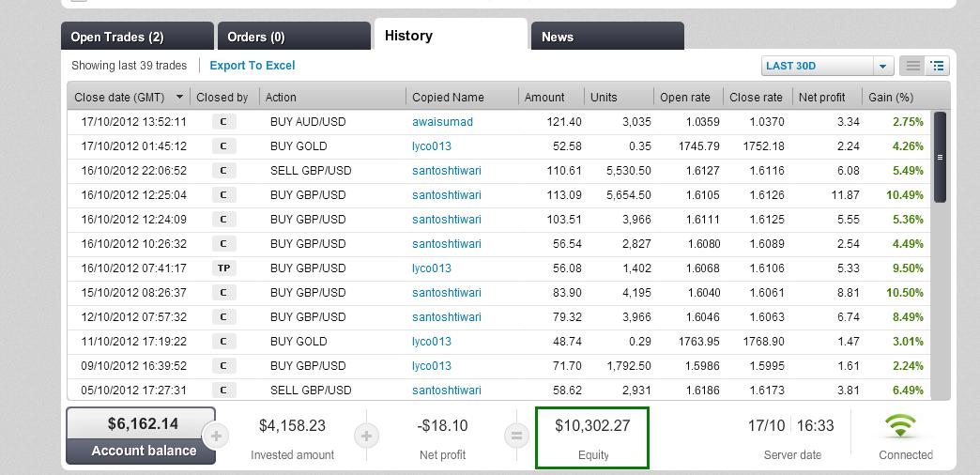Click TP badge on lyco013 GBP/USD trade
980x475 pixels.
[223, 268]
